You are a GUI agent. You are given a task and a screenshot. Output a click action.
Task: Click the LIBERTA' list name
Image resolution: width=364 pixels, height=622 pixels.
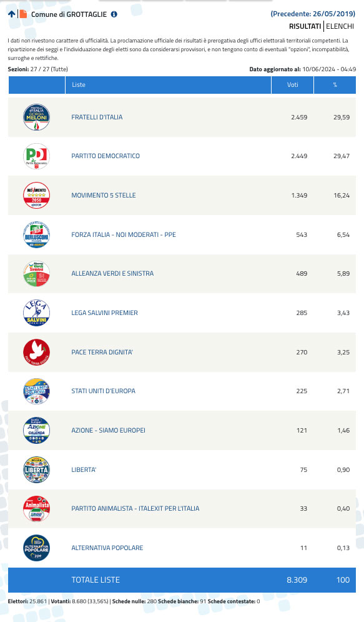[x=84, y=469]
